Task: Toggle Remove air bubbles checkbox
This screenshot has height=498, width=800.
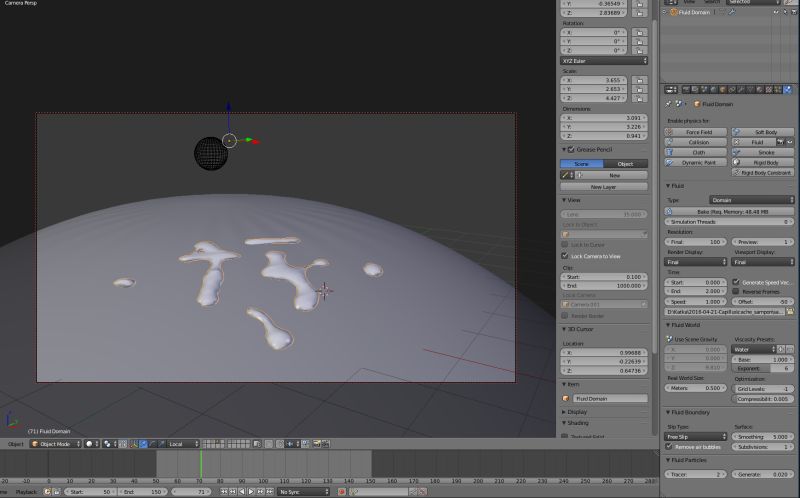Action: (669, 446)
